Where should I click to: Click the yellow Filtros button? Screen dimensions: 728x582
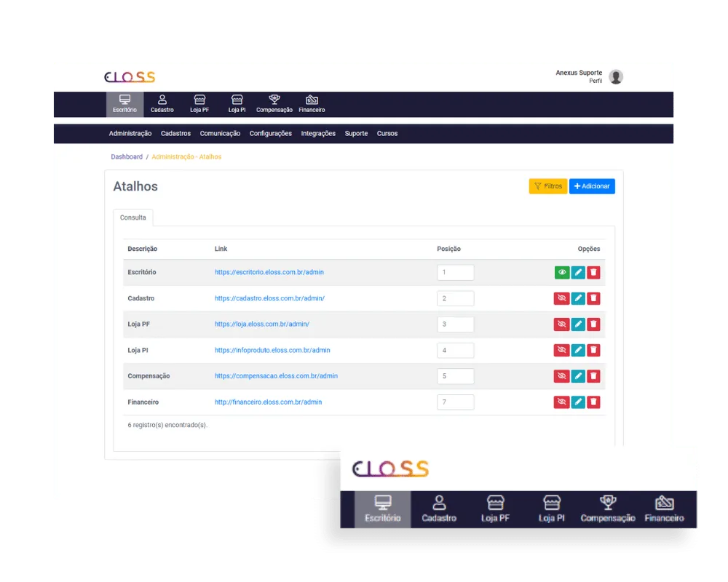pos(548,186)
